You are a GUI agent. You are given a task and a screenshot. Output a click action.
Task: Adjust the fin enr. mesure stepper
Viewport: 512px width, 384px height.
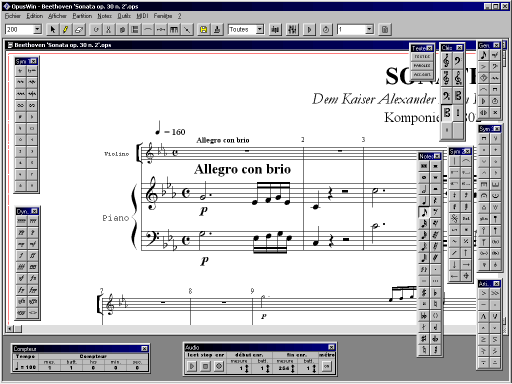pyautogui.click(x=293, y=368)
